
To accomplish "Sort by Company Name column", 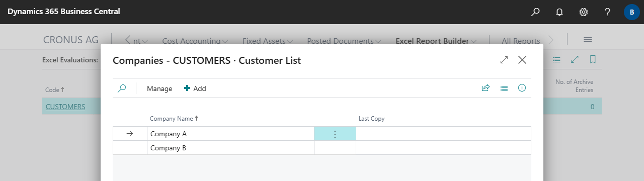I will coord(174,119).
